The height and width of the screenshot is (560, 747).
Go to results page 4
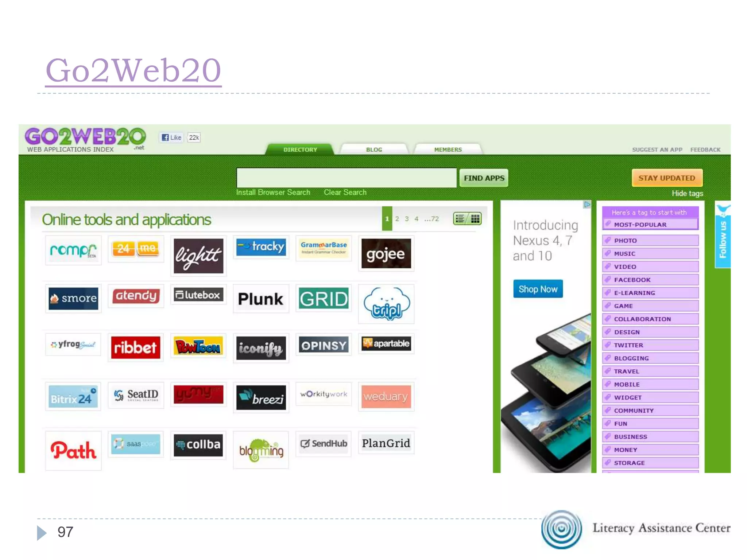[x=416, y=219]
